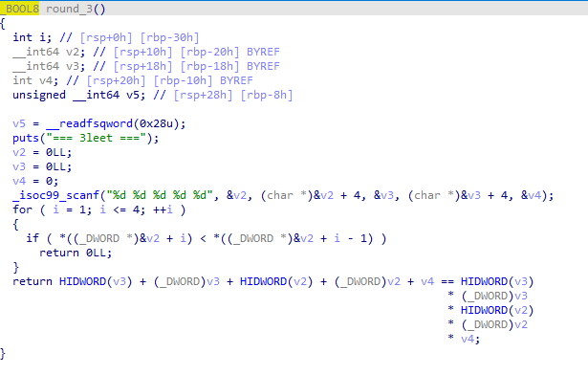588x375 pixels.
Task: Click the '==' operator in final return
Action: tap(447, 281)
